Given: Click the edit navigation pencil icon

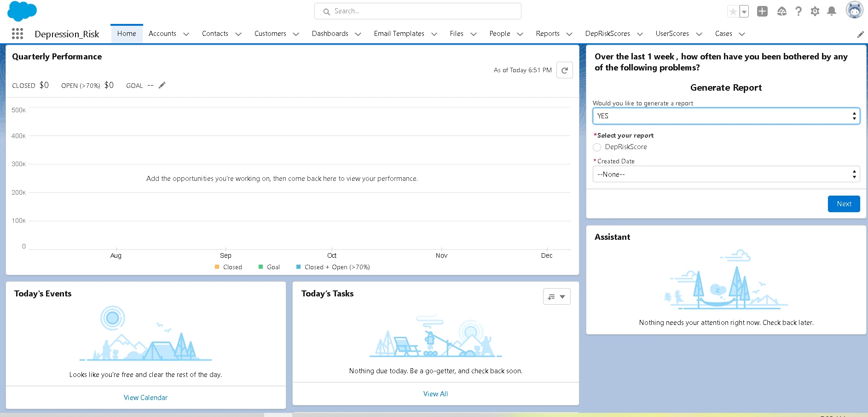Looking at the screenshot, I should (x=860, y=35).
